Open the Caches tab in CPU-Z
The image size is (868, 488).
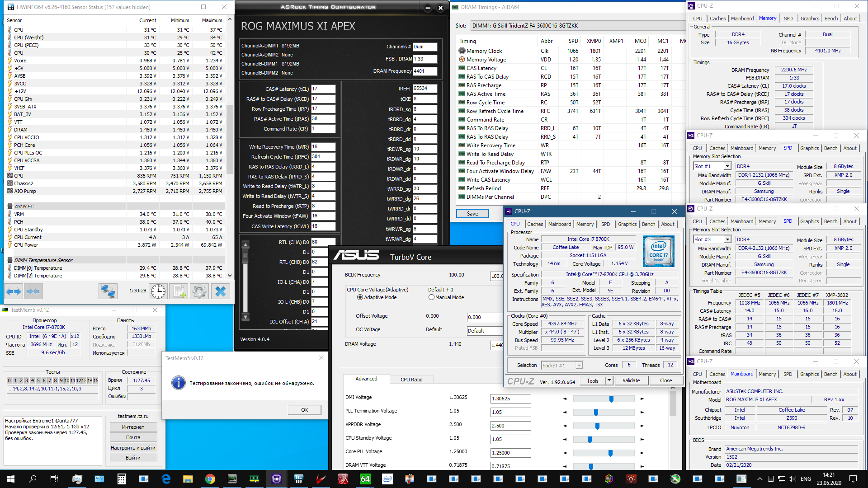click(535, 224)
